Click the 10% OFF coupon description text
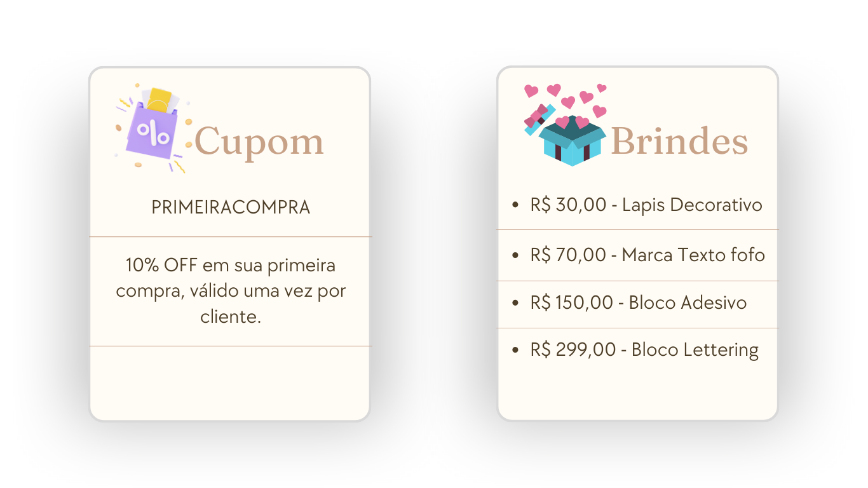Screen dimensions: 868x488 coord(231,290)
